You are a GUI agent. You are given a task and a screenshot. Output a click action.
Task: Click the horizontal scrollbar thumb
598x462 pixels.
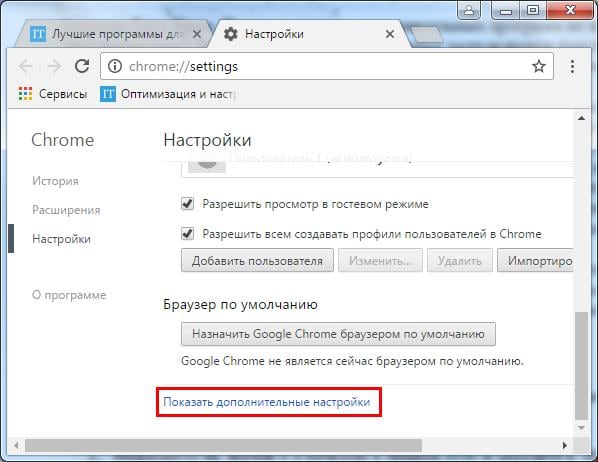point(223,445)
